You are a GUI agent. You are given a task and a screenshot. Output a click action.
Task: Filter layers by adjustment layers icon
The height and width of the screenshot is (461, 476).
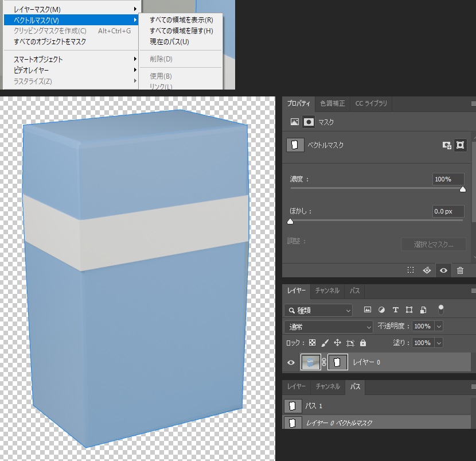(381, 310)
